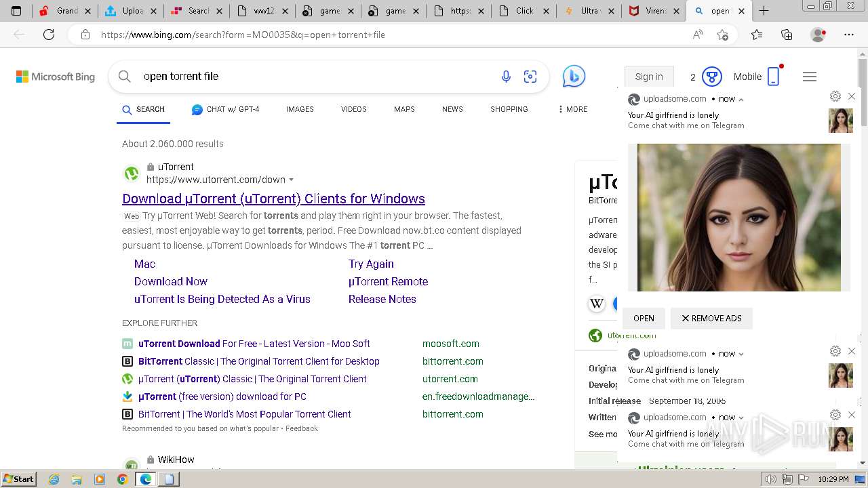Open gear of middle uploadsome notification
This screenshot has height=488, width=868.
[x=835, y=351]
